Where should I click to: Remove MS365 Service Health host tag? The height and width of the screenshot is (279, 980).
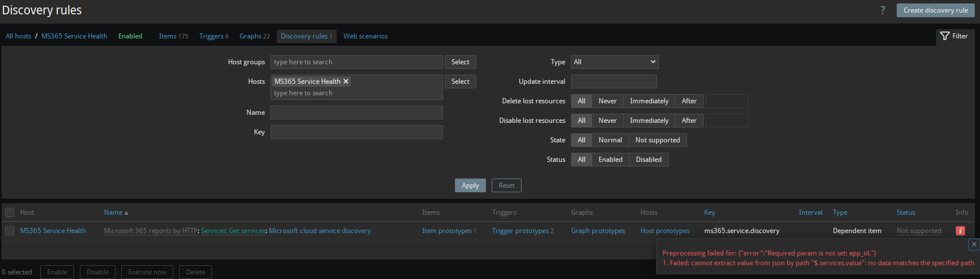point(346,82)
